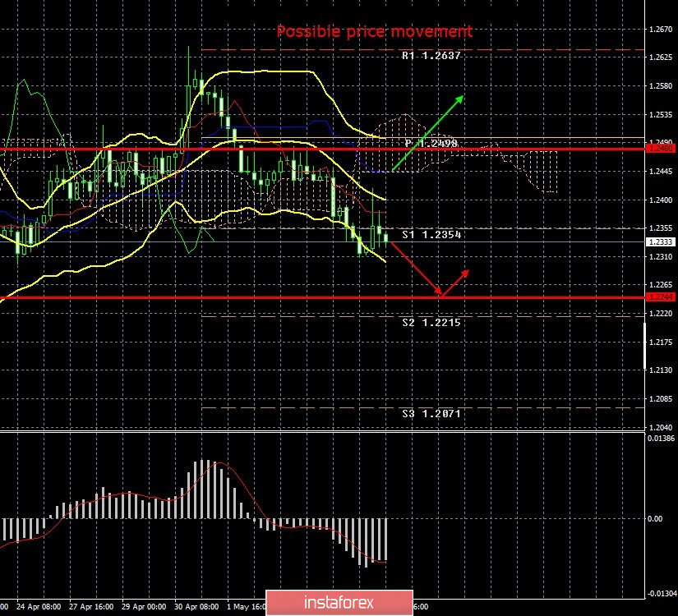Click the 1.2265 price axis value
Screen dimensions: 678x616
661,285
